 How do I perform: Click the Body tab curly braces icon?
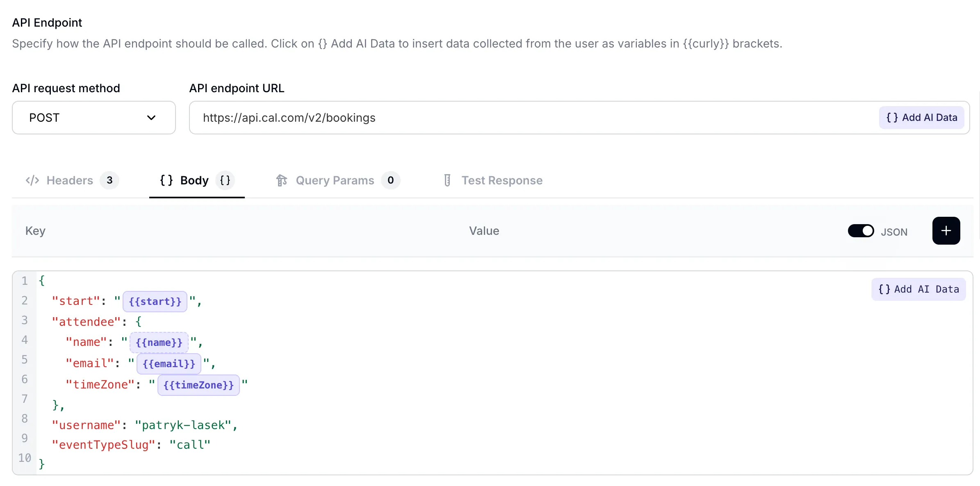[x=166, y=180]
